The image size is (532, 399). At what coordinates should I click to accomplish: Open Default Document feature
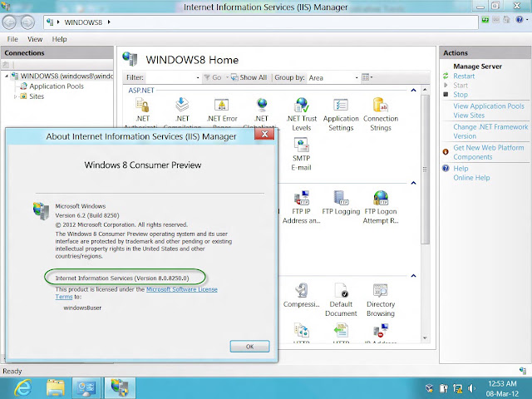(341, 300)
